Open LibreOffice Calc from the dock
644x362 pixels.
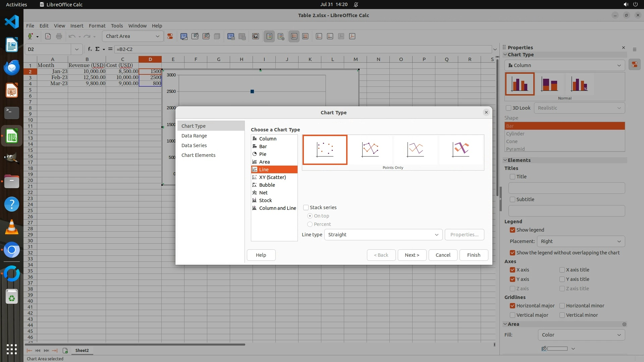12,136
